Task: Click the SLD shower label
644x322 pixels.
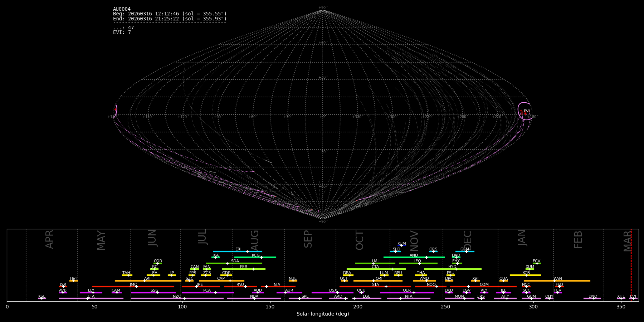Action: (x=396, y=249)
